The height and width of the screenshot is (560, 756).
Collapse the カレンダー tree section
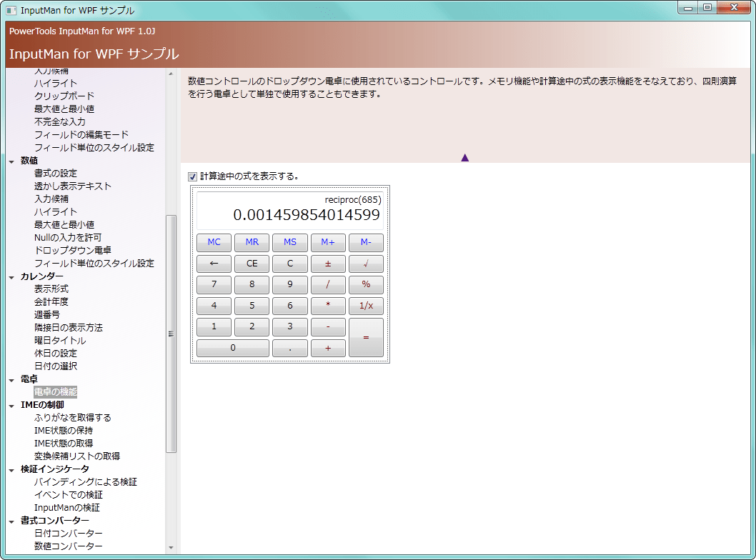click(x=12, y=276)
